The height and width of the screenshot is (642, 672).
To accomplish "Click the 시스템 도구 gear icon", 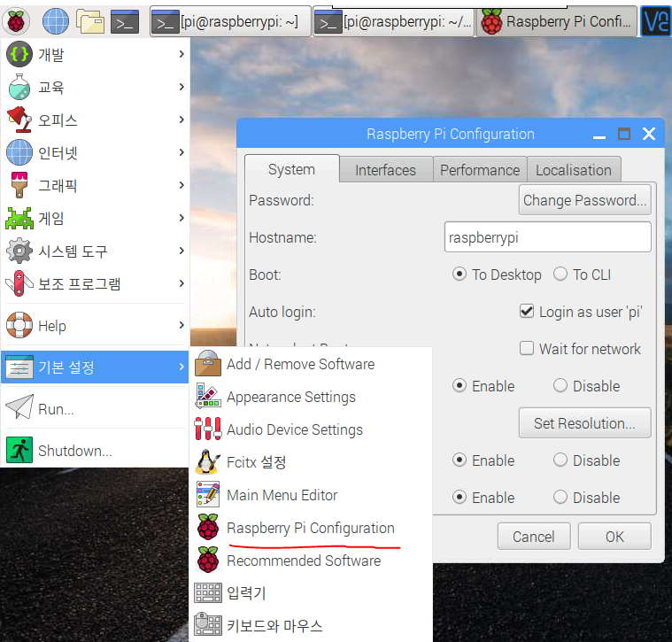I will click(x=19, y=251).
